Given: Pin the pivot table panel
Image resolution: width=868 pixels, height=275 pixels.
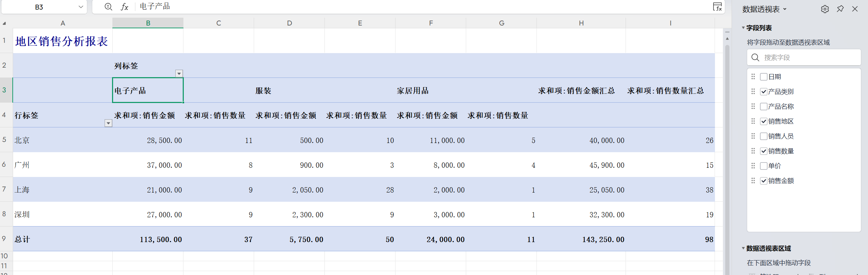Looking at the screenshot, I should [840, 9].
